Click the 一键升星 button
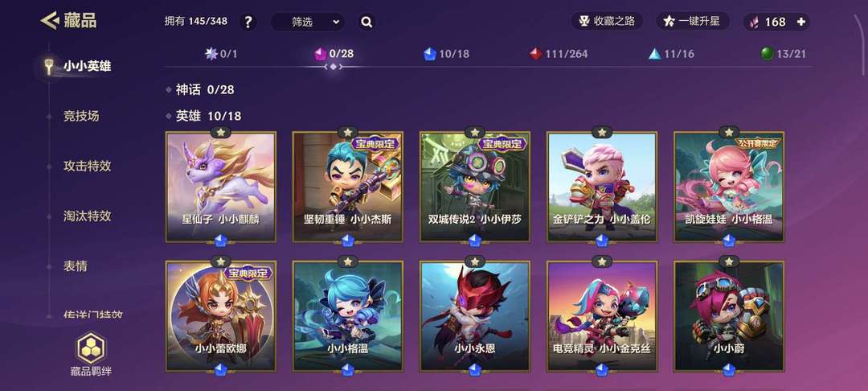Viewport: 868px width, 391px height. [x=693, y=22]
